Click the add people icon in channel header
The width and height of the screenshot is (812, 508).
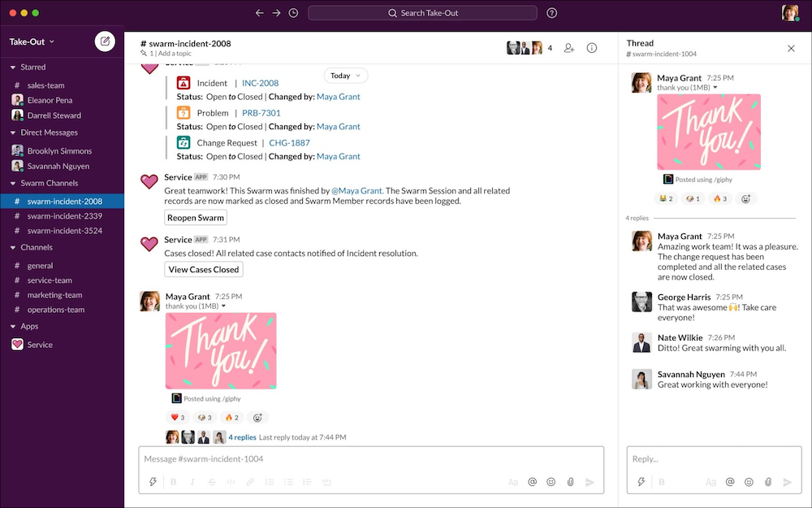click(x=569, y=48)
